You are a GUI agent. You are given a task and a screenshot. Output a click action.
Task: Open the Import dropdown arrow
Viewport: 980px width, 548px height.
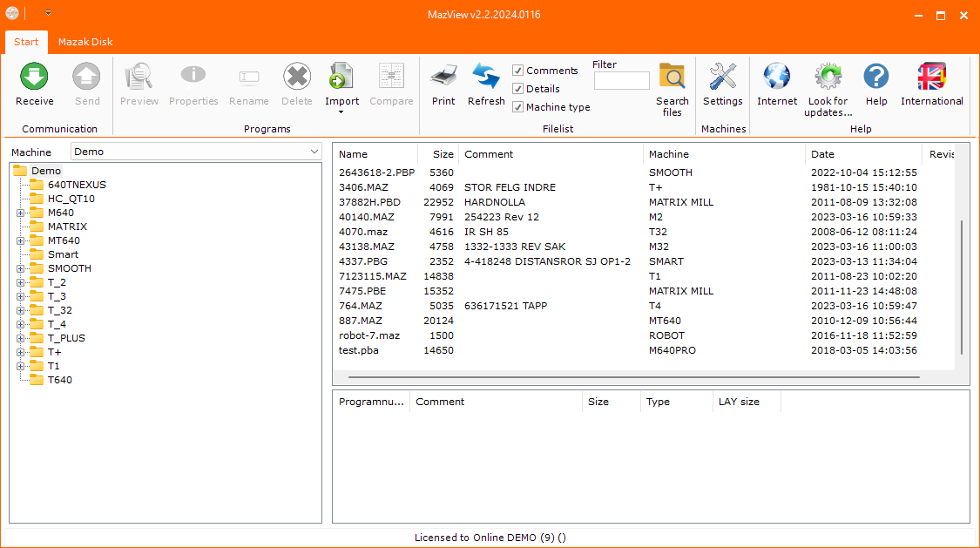point(341,112)
